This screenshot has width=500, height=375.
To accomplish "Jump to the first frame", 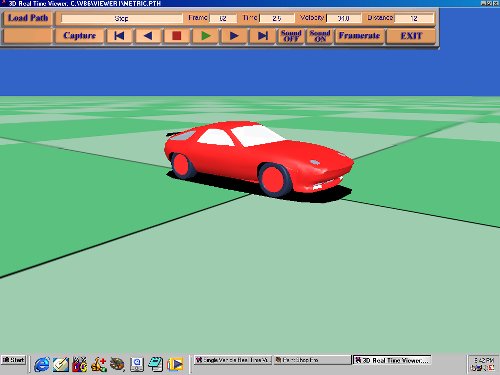I will (119, 36).
